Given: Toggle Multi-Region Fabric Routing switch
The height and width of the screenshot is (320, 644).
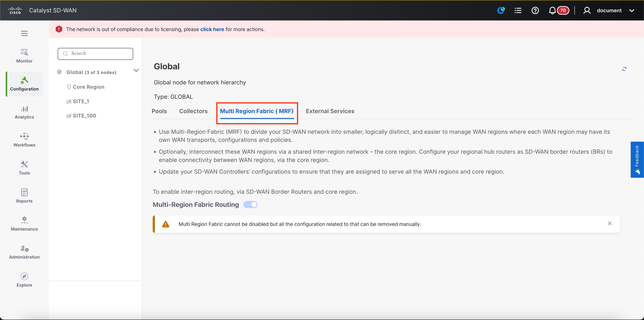Looking at the screenshot, I should pyautogui.click(x=250, y=205).
